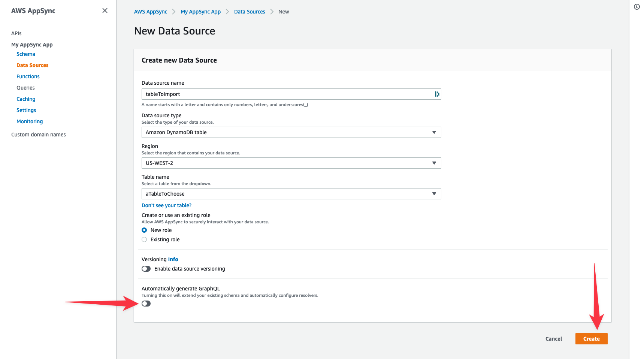Screen dimensions: 644x359
Task: Open Custom domain names in sidebar
Action: (39, 135)
